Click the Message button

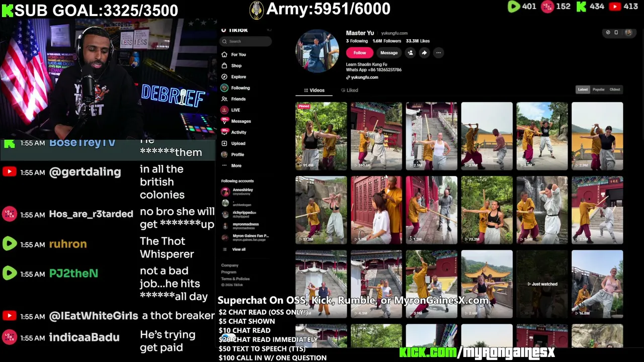pyautogui.click(x=389, y=53)
